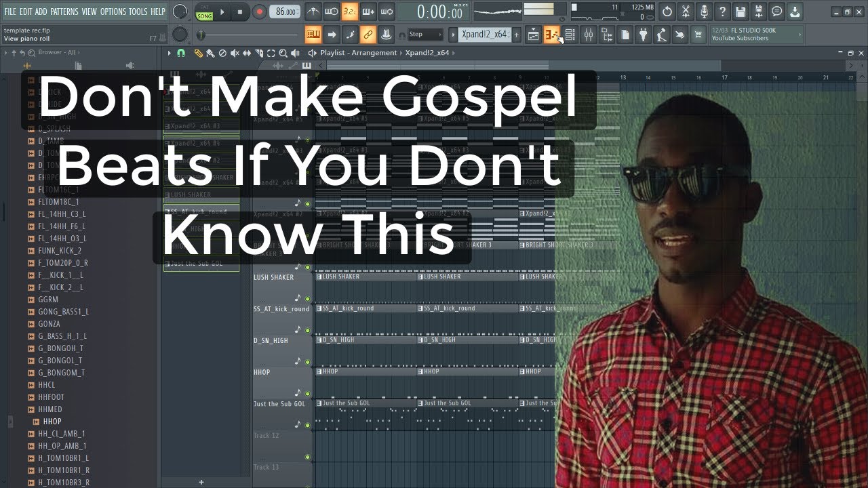868x488 pixels.
Task: Open the TOOLS menu
Action: (138, 12)
